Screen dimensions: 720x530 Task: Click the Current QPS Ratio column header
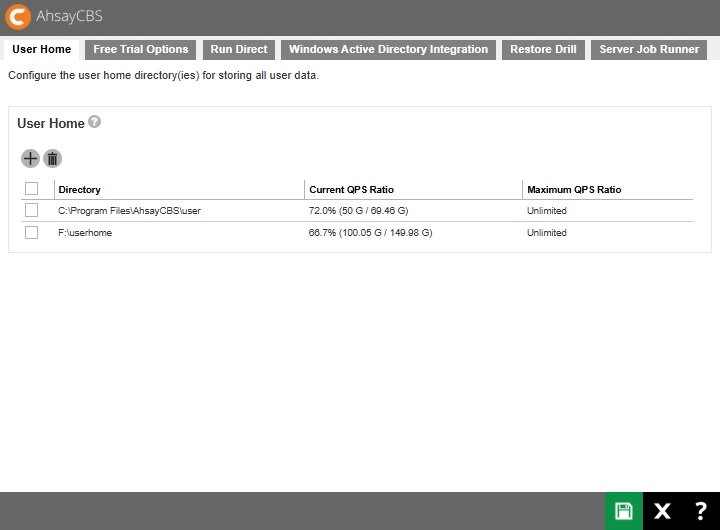click(x=351, y=190)
